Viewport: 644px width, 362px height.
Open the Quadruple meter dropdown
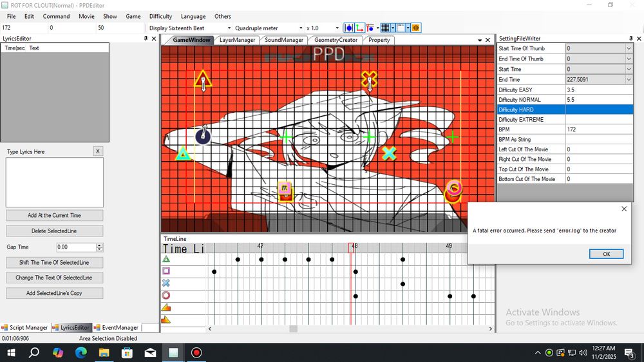301,28
